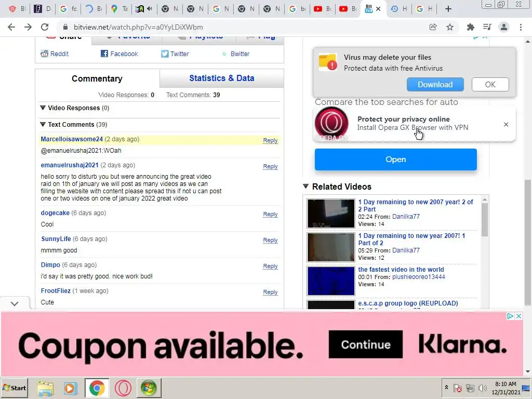Viewport: 532px width, 399px height.
Task: Open Marcelloisawsome24 user profile
Action: click(72, 139)
